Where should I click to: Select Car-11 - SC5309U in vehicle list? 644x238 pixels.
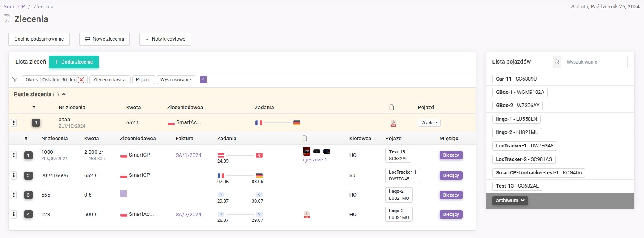(x=516, y=79)
